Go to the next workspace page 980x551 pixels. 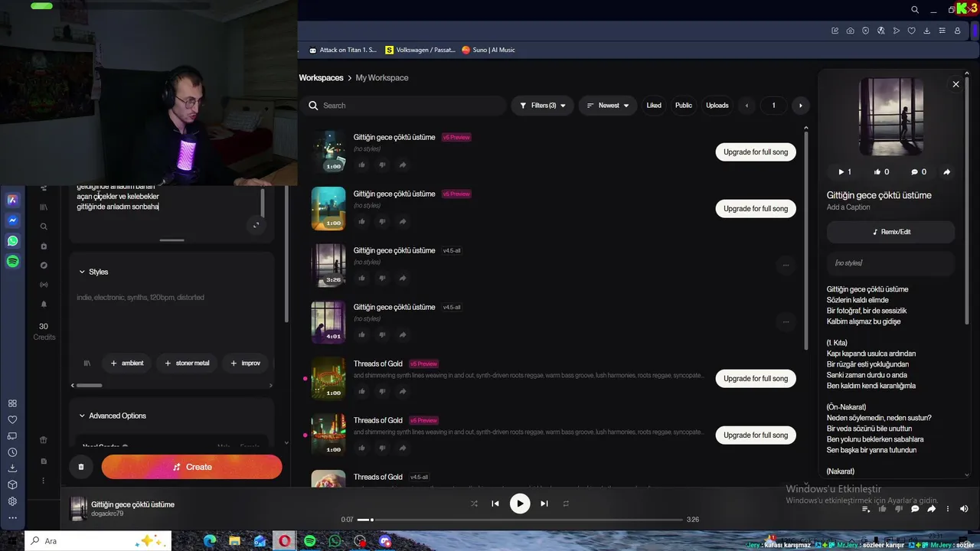801,106
